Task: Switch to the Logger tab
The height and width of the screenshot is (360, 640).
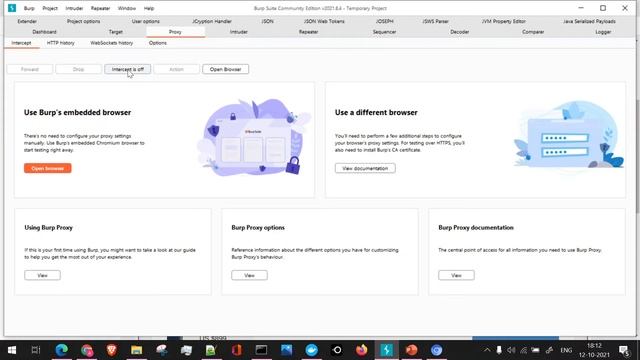Action: point(603,32)
